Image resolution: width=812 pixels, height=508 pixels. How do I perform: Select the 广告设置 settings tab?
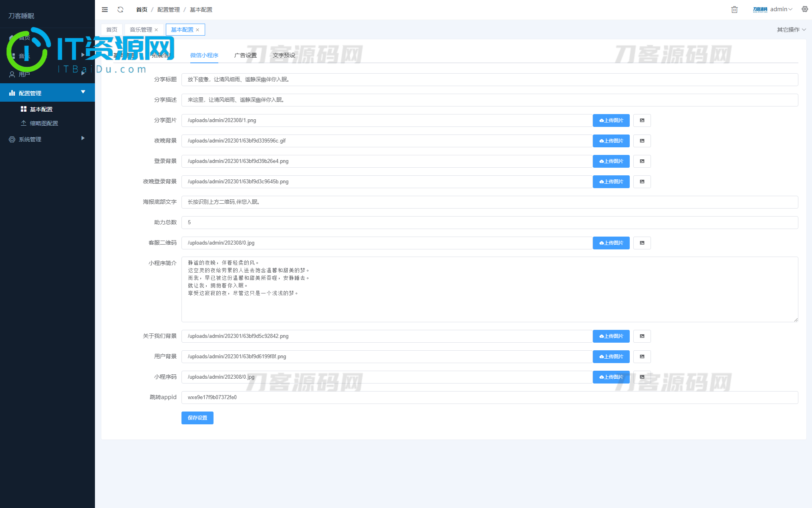(246, 55)
